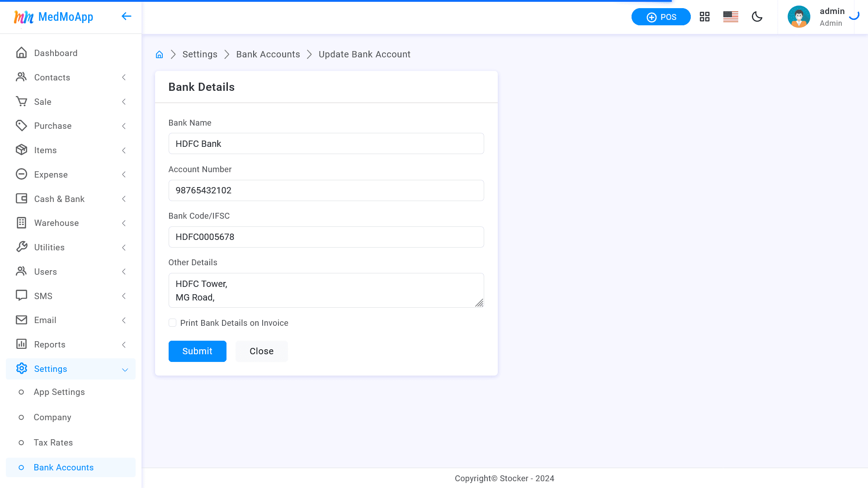Go to Settings breadcrumb link

(200, 54)
